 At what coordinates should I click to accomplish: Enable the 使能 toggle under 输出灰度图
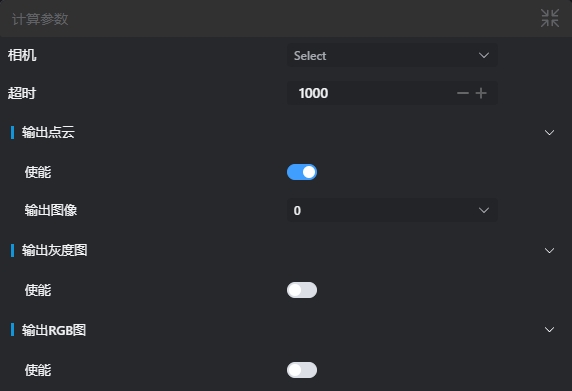[x=302, y=290]
